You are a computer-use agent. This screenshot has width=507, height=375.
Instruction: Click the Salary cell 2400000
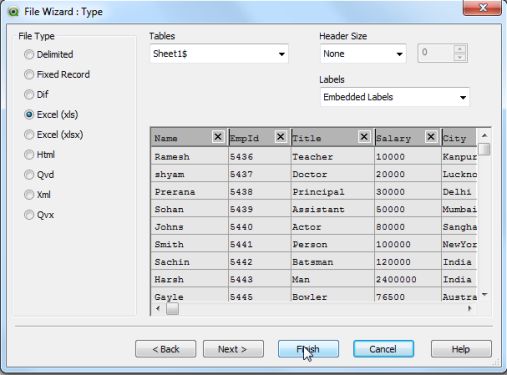click(x=408, y=279)
